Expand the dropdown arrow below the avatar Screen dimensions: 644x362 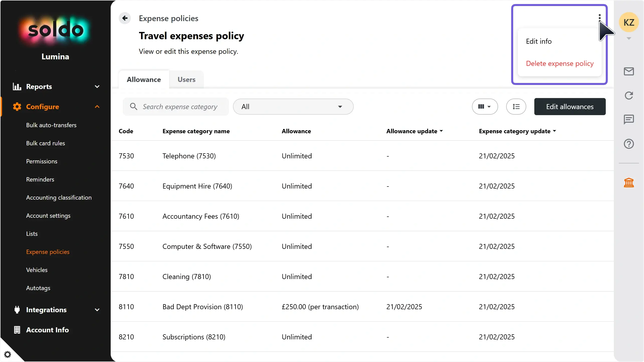point(629,38)
